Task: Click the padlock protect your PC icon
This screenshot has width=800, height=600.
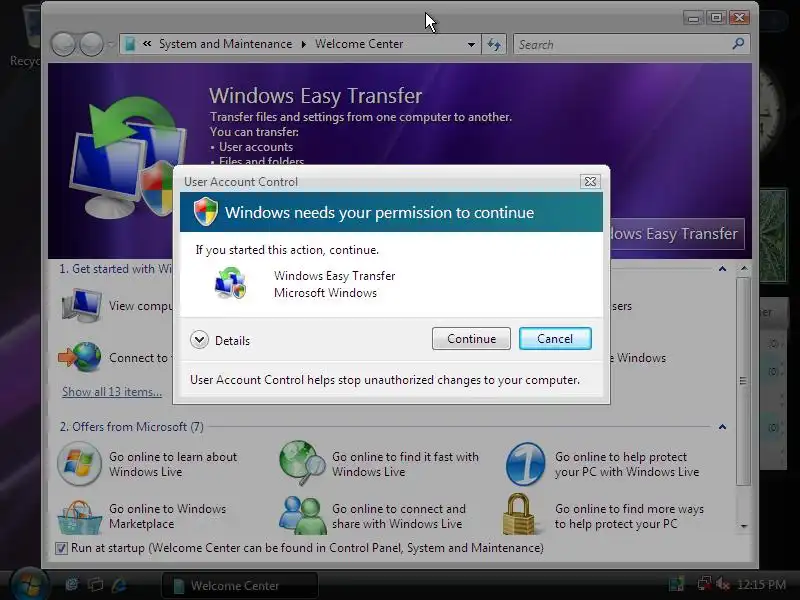Action: (519, 514)
